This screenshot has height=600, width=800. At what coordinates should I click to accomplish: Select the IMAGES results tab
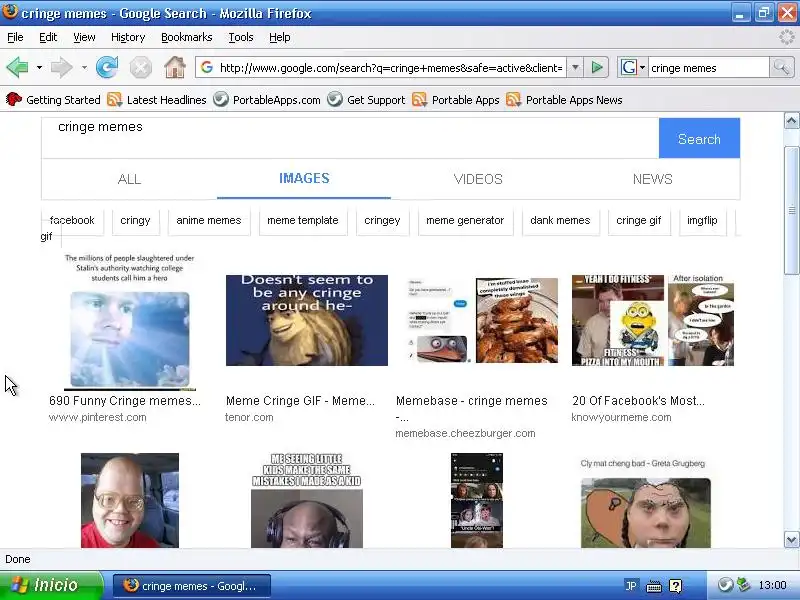pos(304,179)
